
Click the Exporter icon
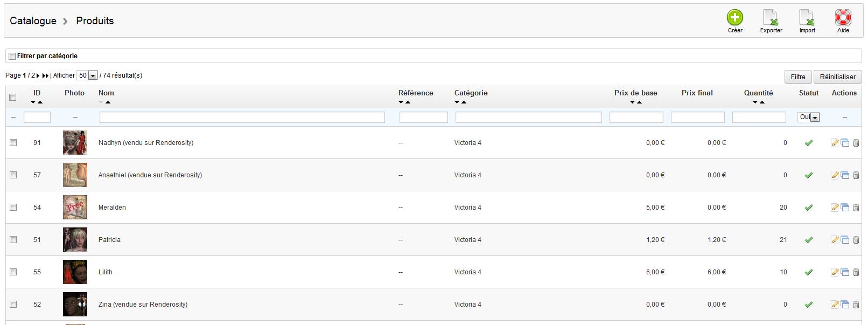(771, 18)
